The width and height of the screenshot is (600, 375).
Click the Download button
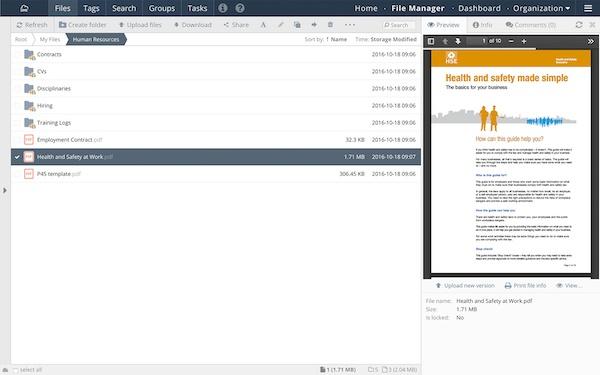coord(192,25)
